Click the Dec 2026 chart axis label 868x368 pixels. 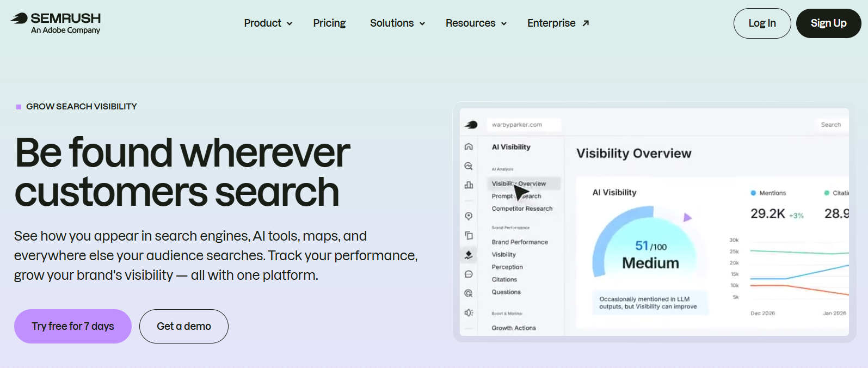[x=762, y=314]
